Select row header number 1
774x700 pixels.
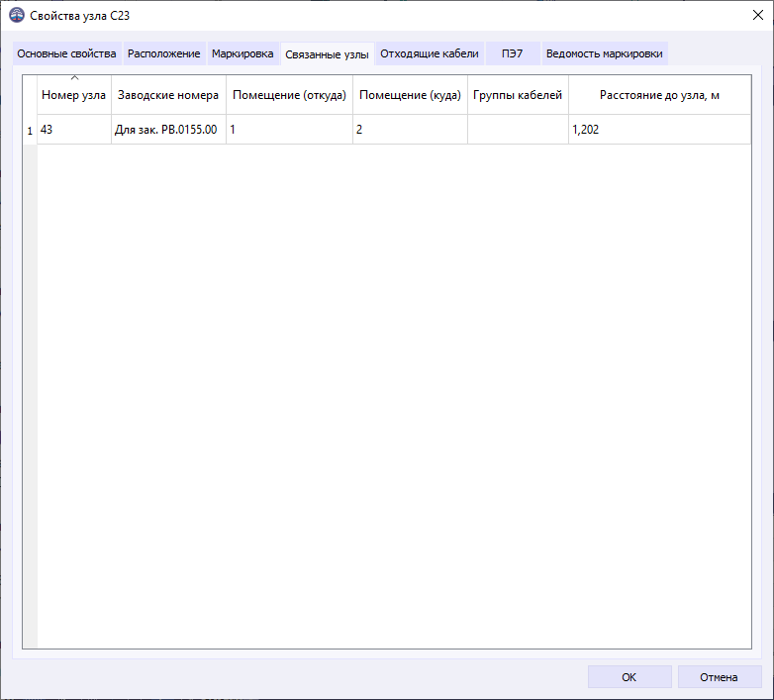click(x=30, y=131)
